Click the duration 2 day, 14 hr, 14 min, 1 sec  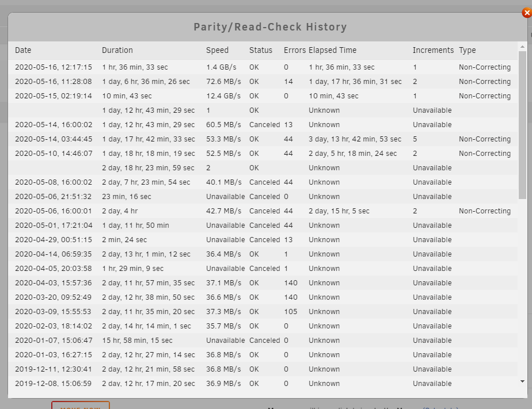[147, 326]
